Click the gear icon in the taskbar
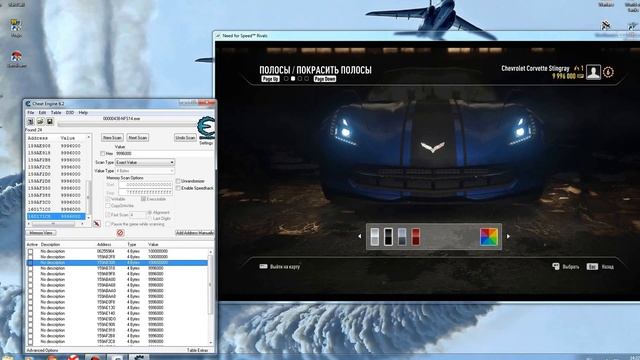640x360 pixels. [x=139, y=358]
